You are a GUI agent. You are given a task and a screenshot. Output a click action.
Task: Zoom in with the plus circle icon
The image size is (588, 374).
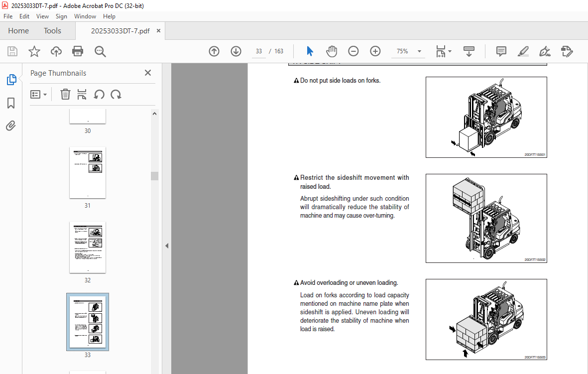pos(375,51)
